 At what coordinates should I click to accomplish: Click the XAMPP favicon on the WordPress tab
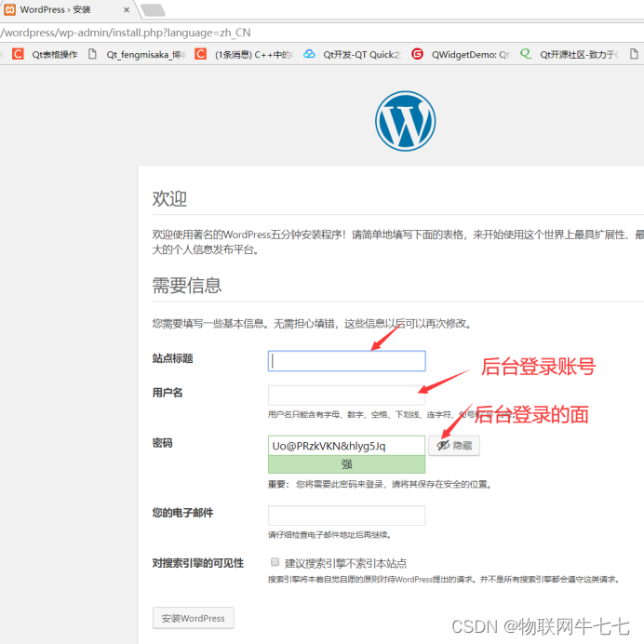tap(10, 9)
